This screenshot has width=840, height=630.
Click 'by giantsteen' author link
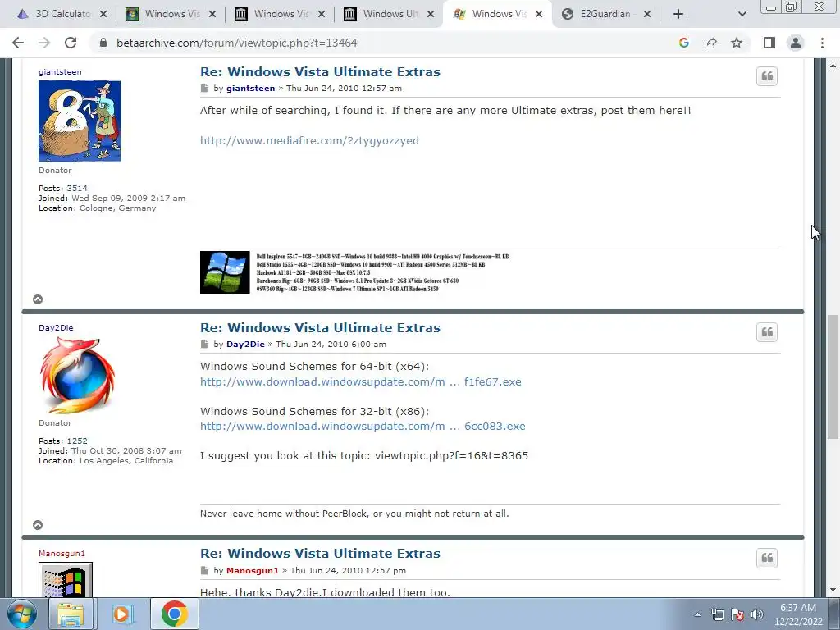[251, 89]
